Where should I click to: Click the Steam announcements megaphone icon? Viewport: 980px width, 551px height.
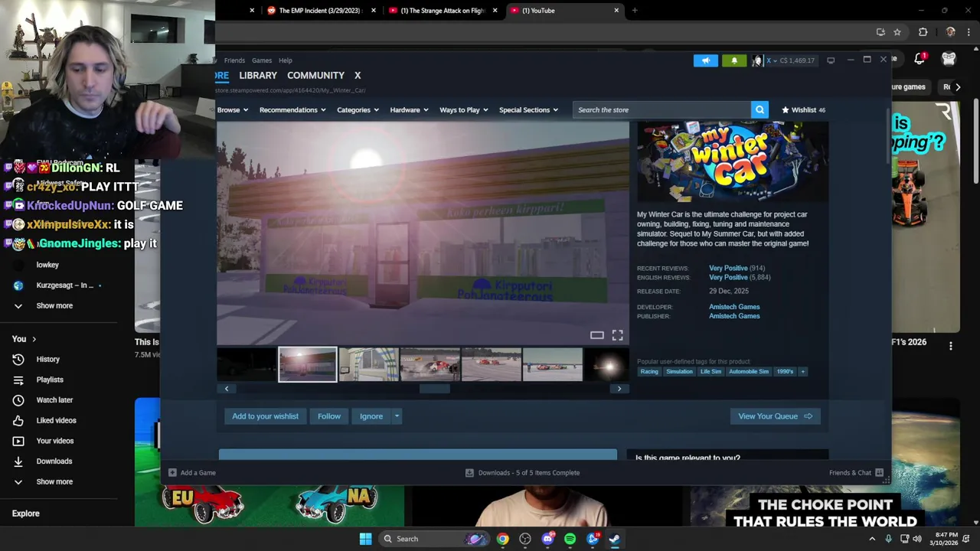(706, 60)
